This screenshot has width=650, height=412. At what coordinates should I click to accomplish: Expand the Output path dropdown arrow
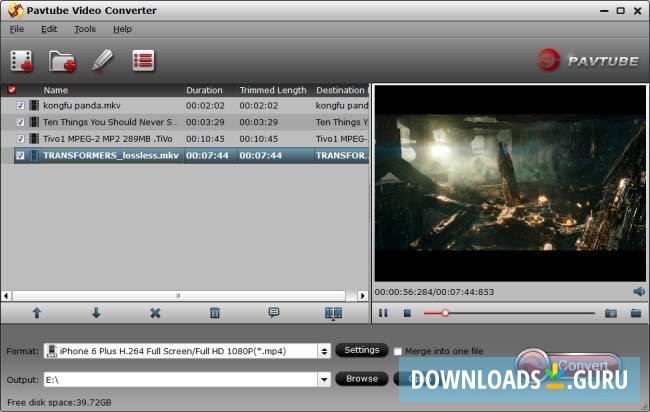[324, 379]
